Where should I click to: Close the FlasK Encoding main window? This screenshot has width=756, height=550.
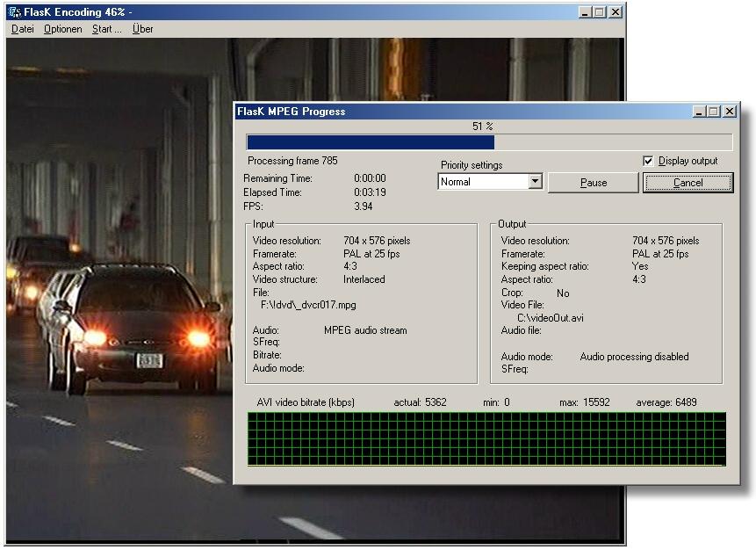(616, 12)
